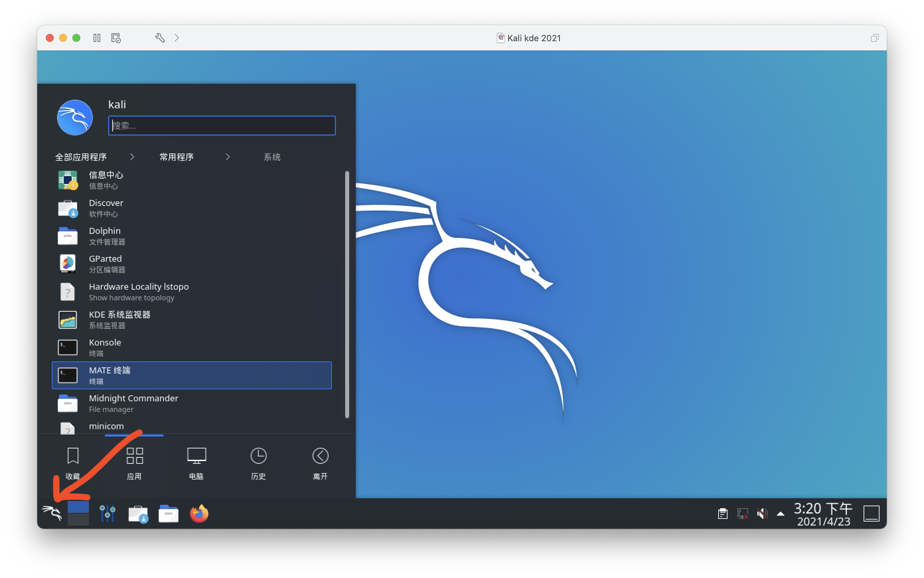This screenshot has width=924, height=578.
Task: Switch to 收藏 favorites tab
Action: pos(73,463)
